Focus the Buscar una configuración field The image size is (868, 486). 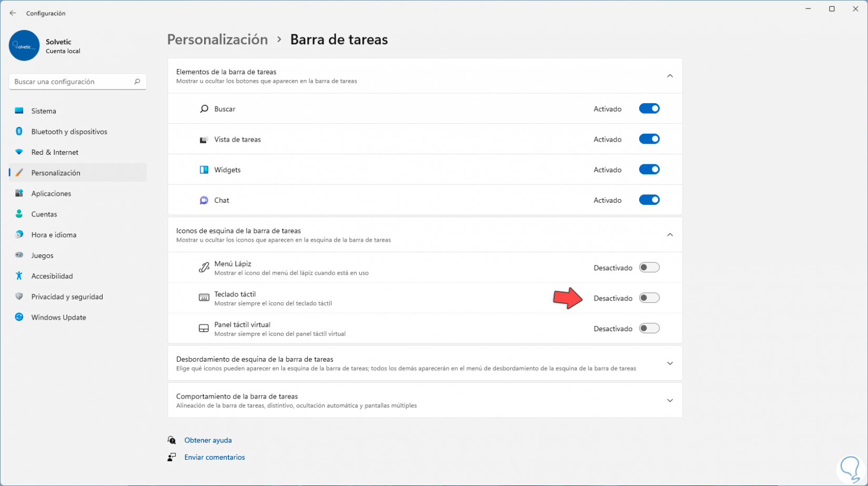pos(78,82)
